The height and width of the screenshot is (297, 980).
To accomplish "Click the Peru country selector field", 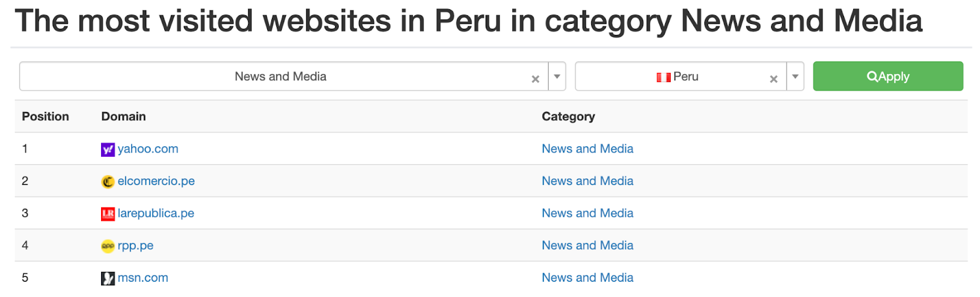I will 680,77.
